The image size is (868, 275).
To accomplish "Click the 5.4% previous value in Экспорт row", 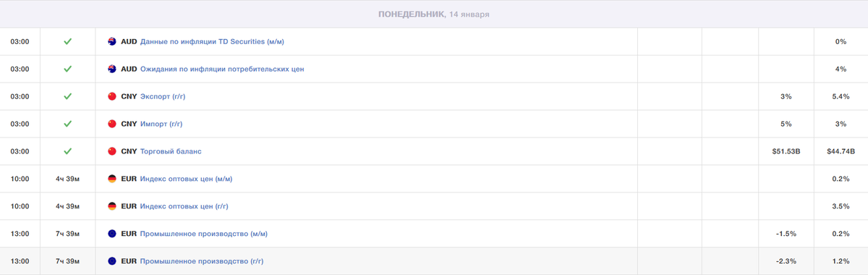I will tap(841, 97).
